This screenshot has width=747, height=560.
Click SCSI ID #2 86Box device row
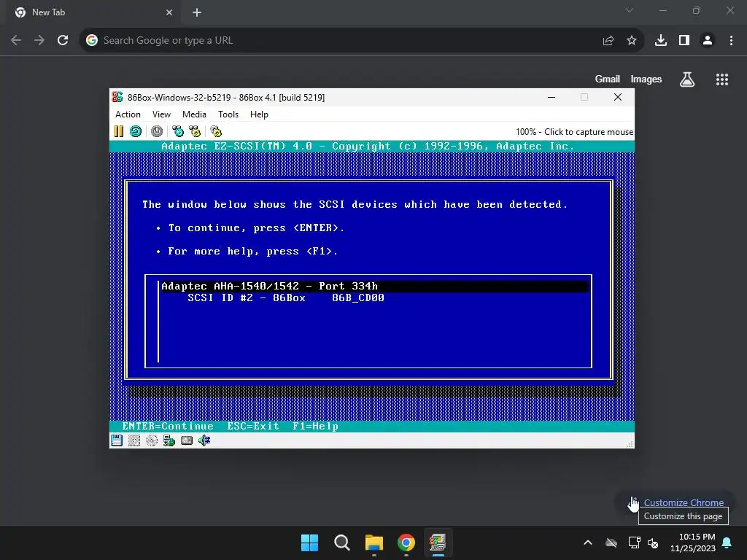pos(286,298)
